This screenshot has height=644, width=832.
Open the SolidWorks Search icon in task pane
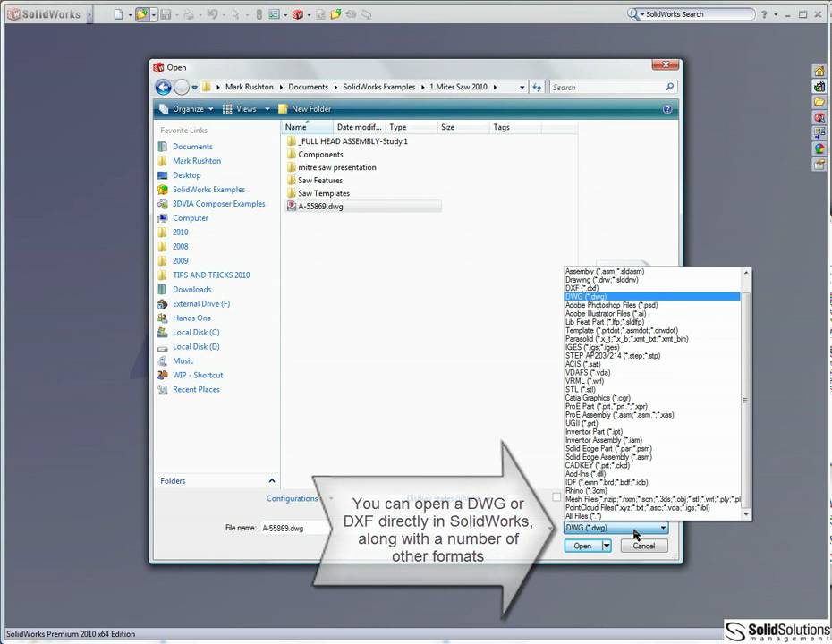[819, 117]
